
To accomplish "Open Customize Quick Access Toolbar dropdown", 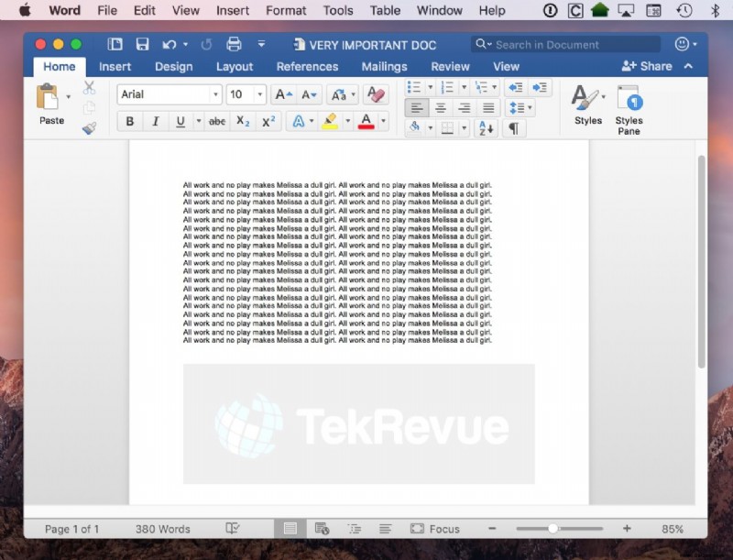I will click(261, 44).
